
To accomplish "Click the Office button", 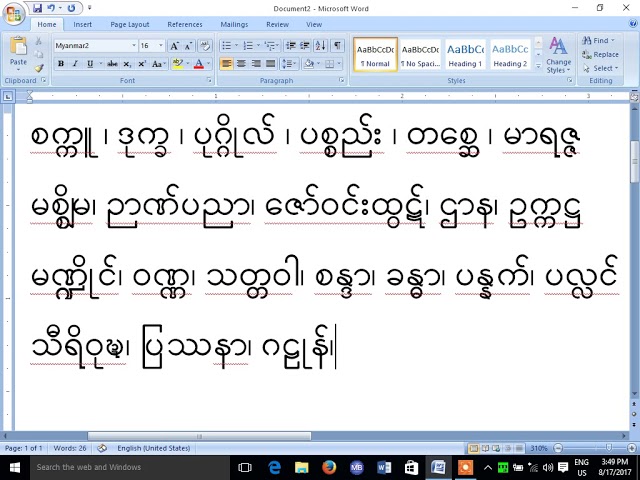I will (14, 14).
